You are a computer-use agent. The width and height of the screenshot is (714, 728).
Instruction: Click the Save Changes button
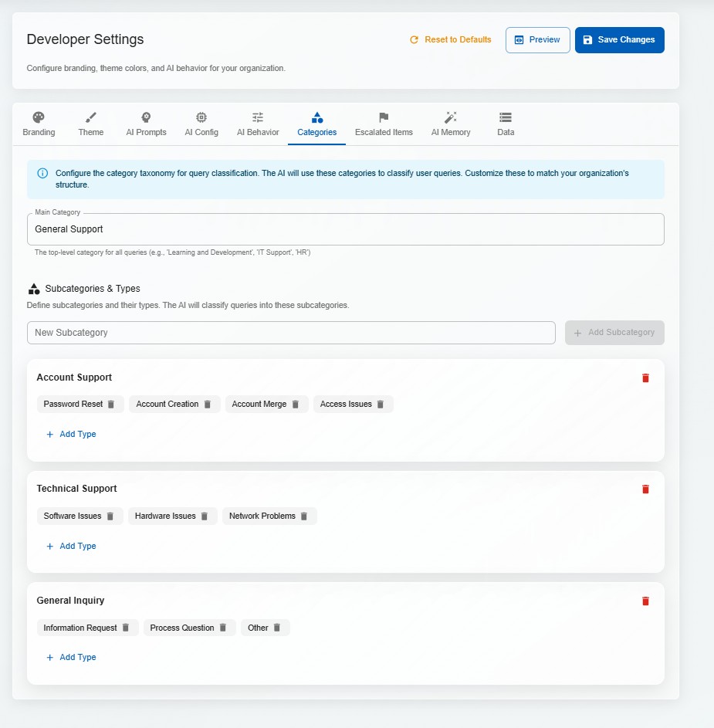619,39
